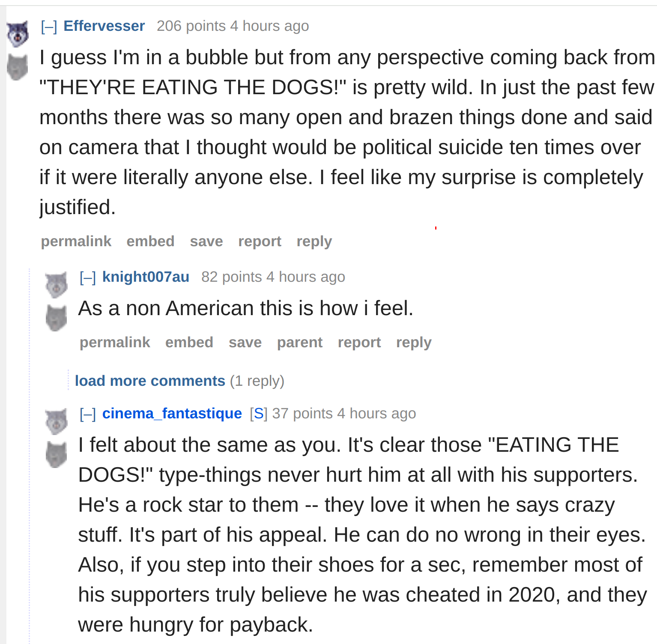Upvote cinema_fantastique's comment
The height and width of the screenshot is (644, 657).
point(57,421)
